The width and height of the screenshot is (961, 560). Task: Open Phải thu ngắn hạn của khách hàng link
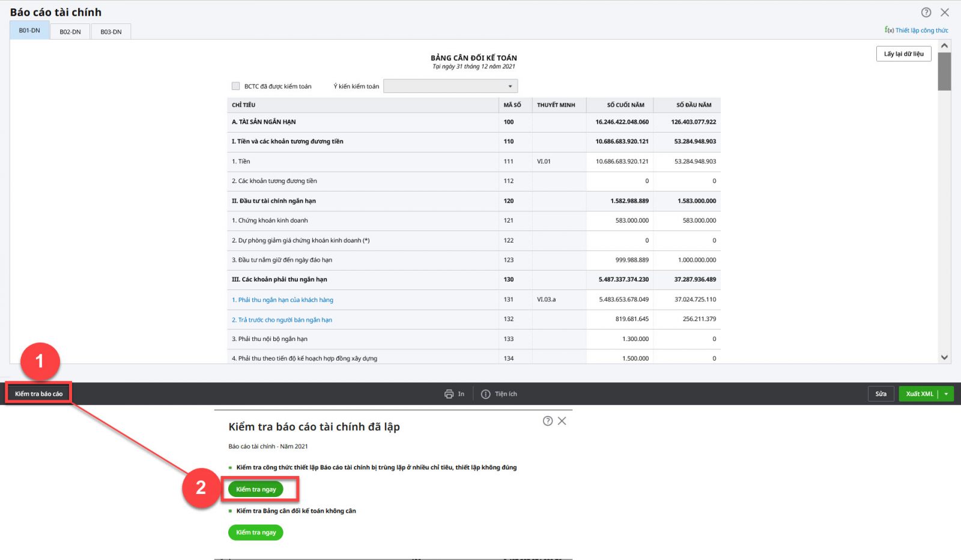click(282, 300)
